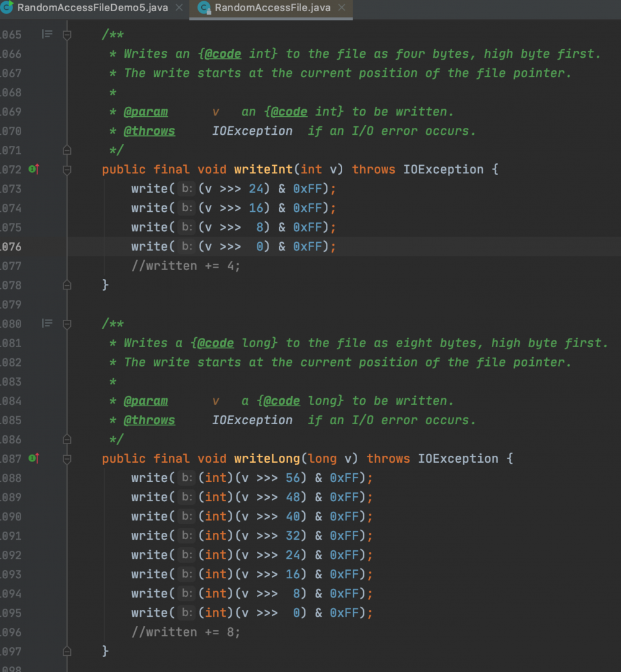The width and height of the screenshot is (621, 672).
Task: Fold the writeLong Javadoc comment
Action: point(67,324)
